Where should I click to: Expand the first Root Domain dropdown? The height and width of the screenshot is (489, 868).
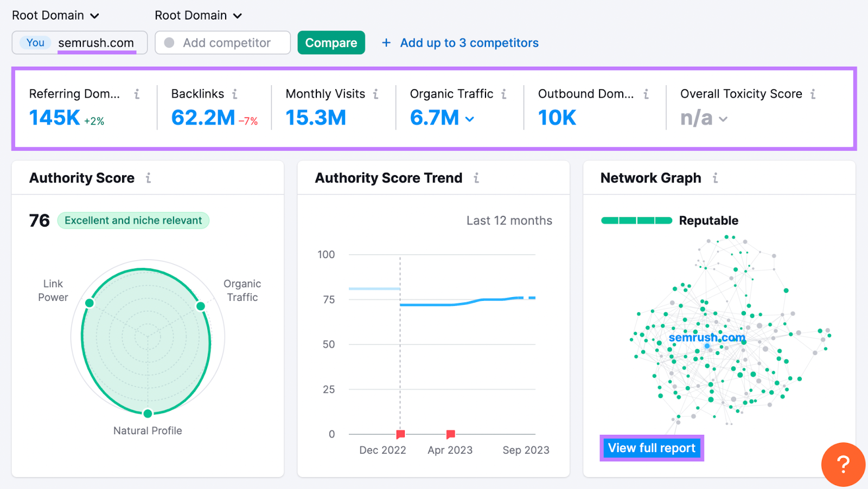click(x=55, y=15)
